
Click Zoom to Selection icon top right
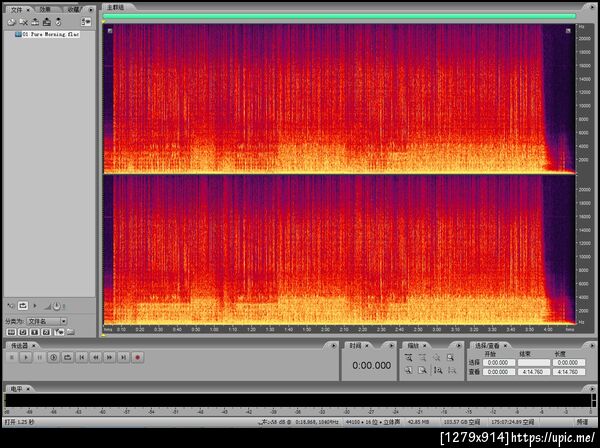coord(450,358)
